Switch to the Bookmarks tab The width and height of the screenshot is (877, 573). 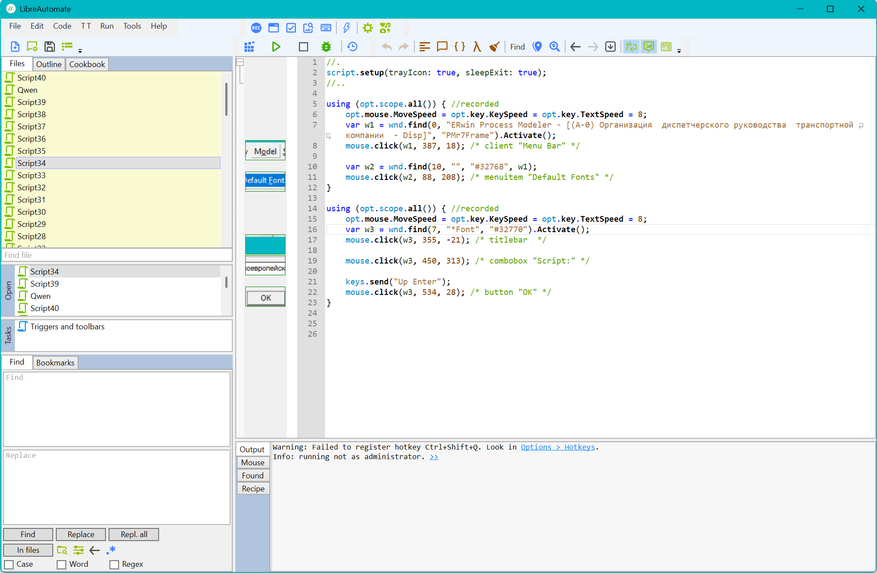pos(55,363)
